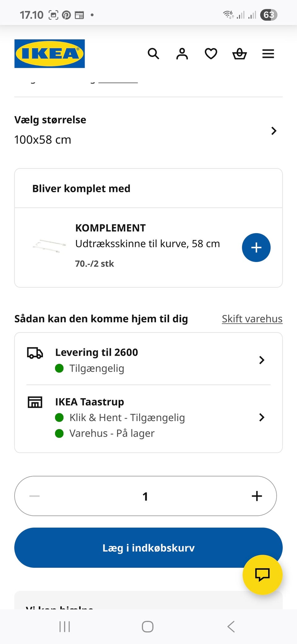Expand IKEA Taastrup availability chevron

click(262, 417)
